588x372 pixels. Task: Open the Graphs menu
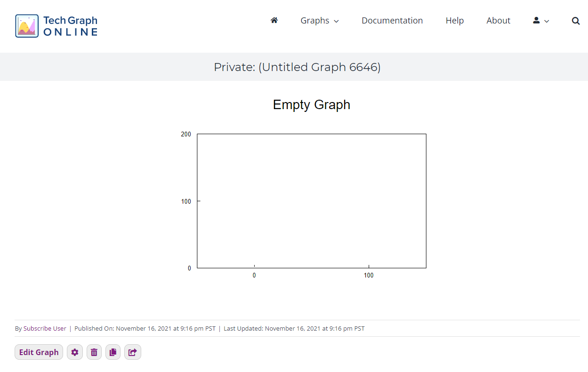click(x=315, y=20)
